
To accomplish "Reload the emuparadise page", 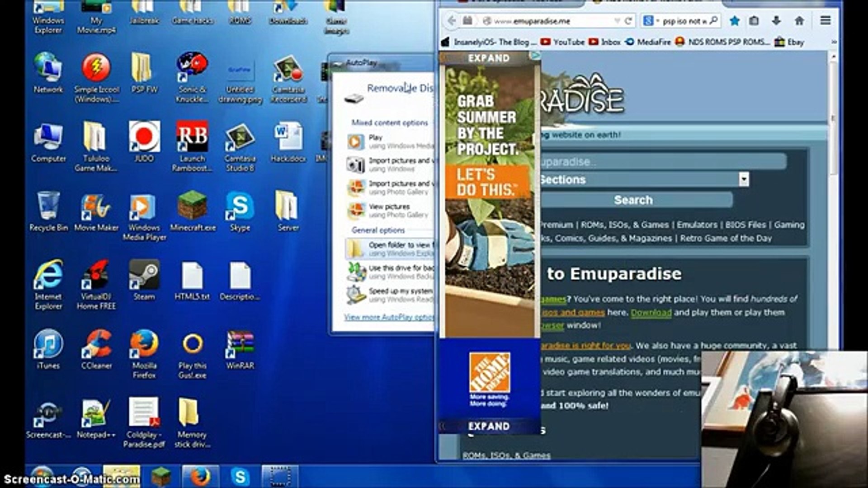I will [x=628, y=21].
